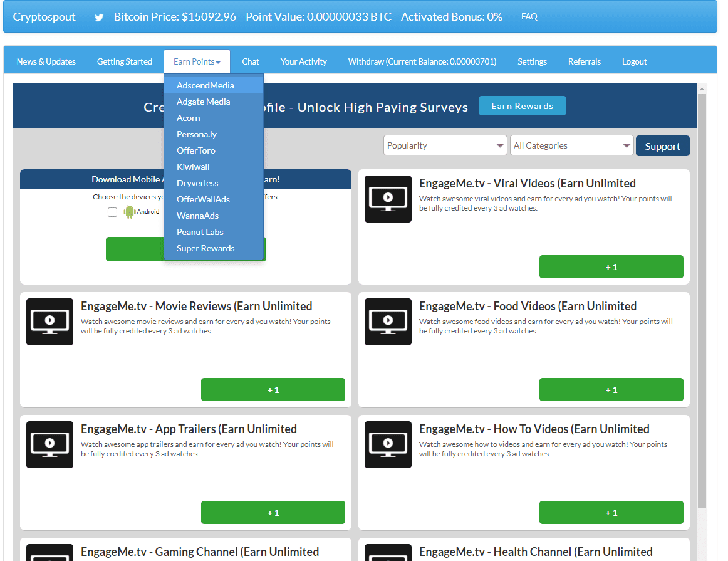Click the Earn Rewards button
Viewport: 728px width, 561px height.
pyautogui.click(x=522, y=106)
